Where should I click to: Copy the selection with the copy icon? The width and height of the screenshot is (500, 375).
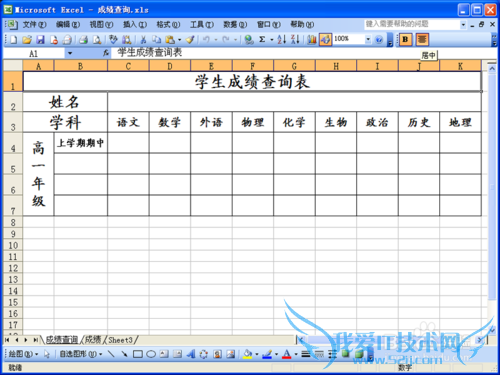(x=156, y=40)
